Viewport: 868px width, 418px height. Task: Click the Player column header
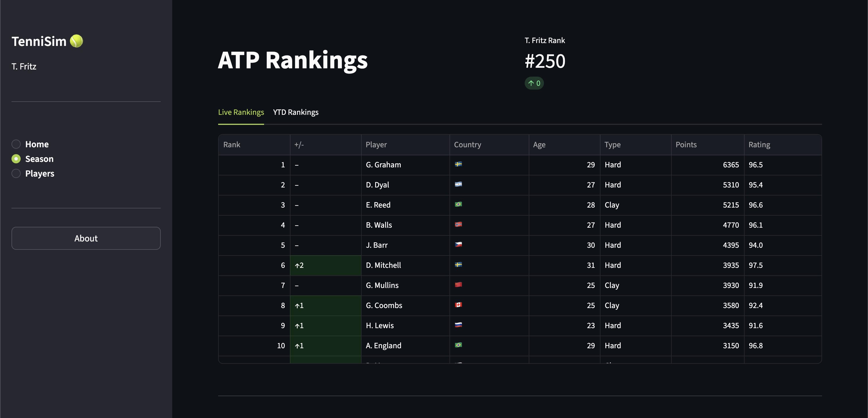pyautogui.click(x=376, y=145)
